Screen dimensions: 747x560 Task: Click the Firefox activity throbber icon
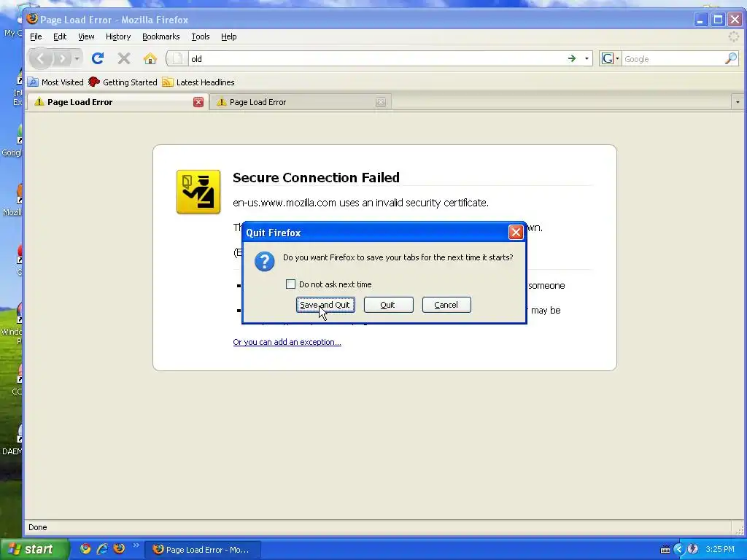(x=734, y=36)
